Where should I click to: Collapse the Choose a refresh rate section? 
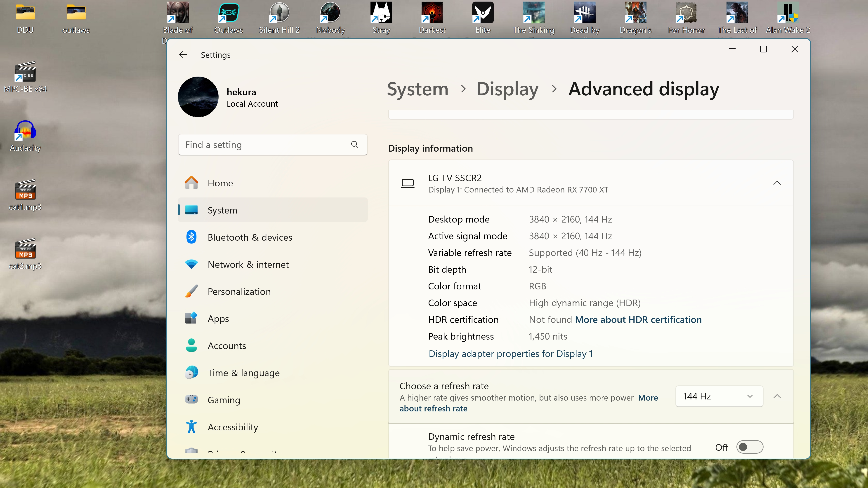pyautogui.click(x=777, y=396)
